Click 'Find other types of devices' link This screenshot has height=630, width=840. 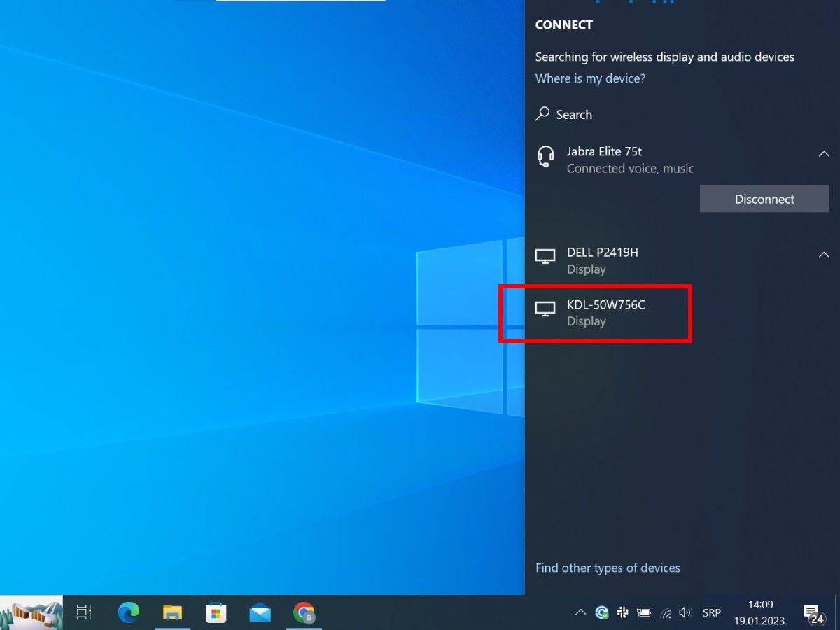tap(608, 568)
